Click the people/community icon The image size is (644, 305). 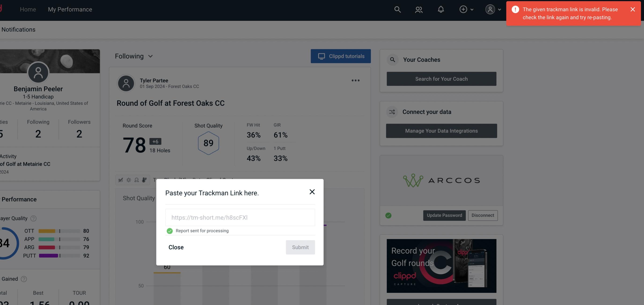point(418,9)
